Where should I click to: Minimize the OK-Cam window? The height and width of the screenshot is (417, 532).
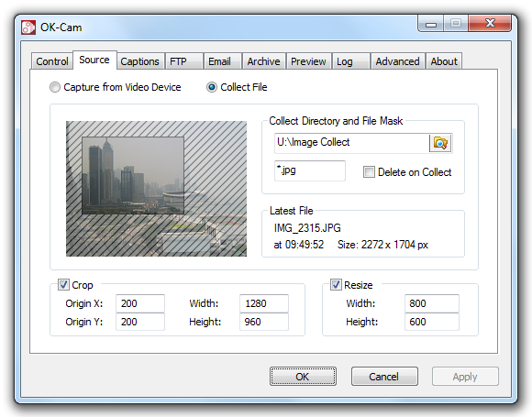coord(431,24)
